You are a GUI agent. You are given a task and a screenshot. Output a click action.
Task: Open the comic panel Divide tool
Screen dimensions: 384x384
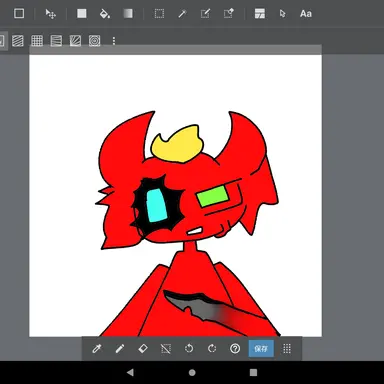[260, 14]
